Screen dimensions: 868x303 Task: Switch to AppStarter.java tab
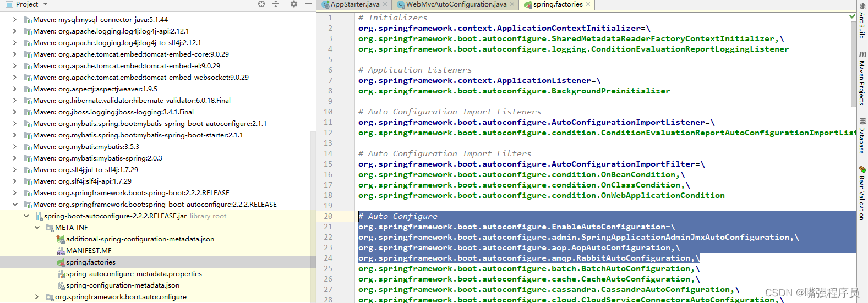(355, 4)
